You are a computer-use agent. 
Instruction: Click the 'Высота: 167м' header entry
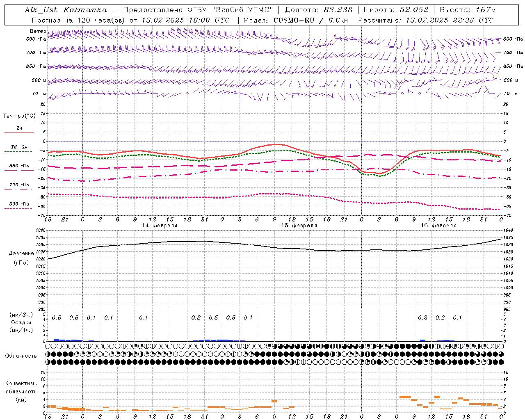tap(468, 10)
